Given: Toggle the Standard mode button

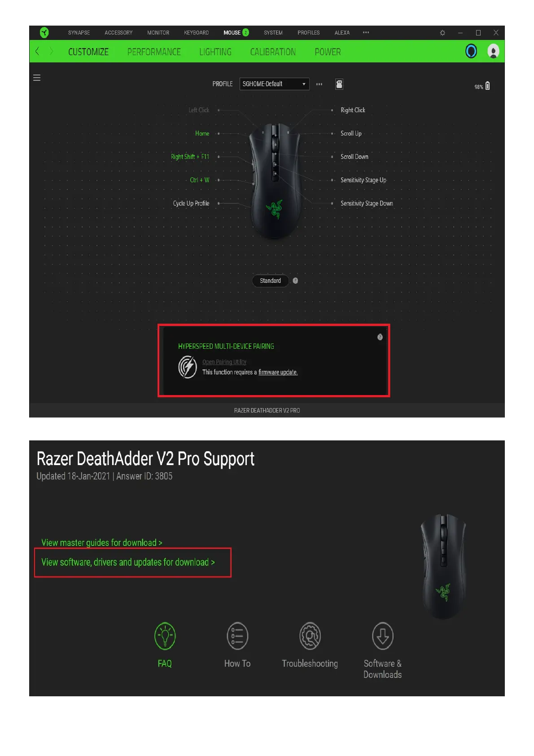Looking at the screenshot, I should click(270, 281).
